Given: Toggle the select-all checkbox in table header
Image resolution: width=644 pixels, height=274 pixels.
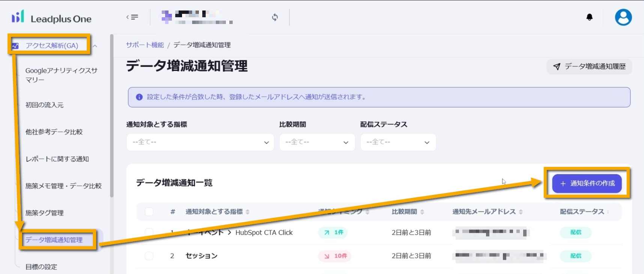Looking at the screenshot, I should (x=149, y=212).
